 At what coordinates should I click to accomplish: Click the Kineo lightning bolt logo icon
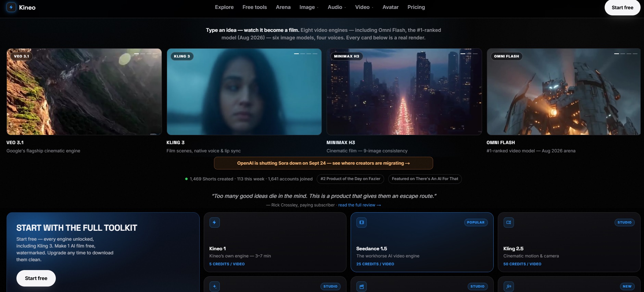[x=11, y=7]
